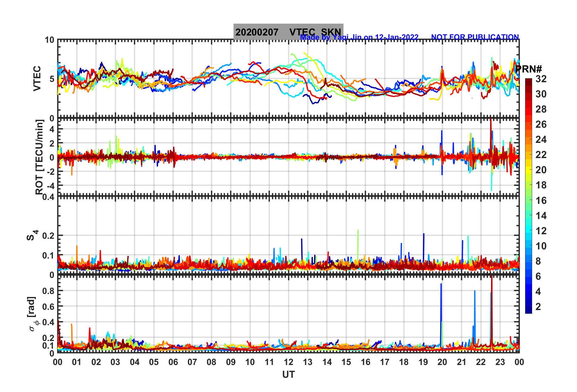
Task: Click the VTEC y-axis label
Action: 37,78
